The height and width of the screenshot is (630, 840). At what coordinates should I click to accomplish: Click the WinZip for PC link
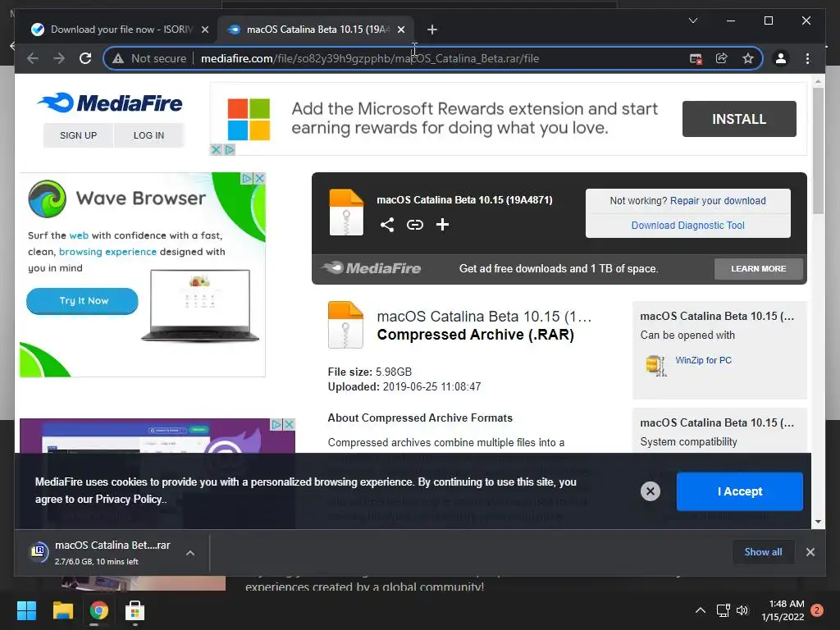703,361
